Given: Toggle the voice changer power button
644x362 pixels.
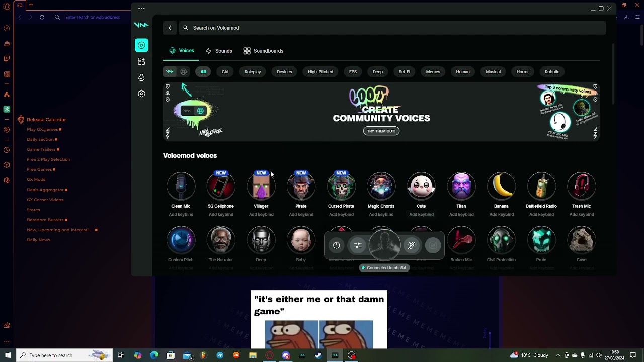Looking at the screenshot, I should point(337,245).
